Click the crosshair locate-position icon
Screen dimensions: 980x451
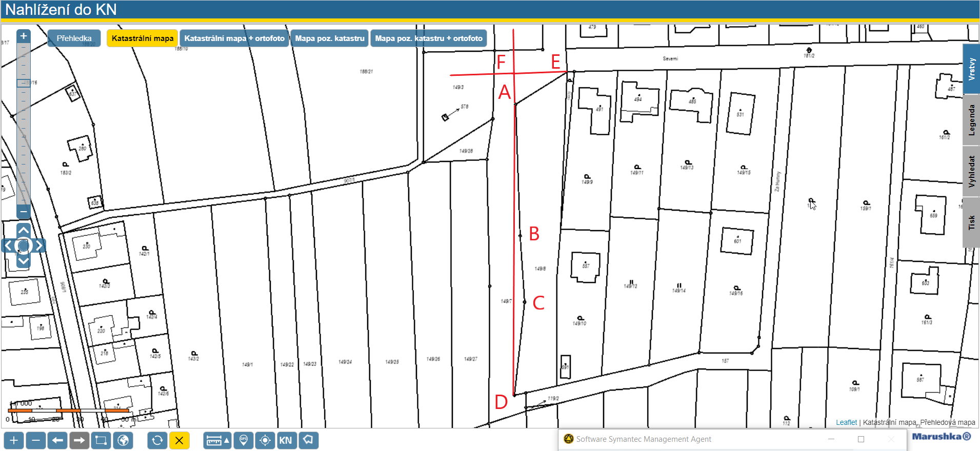click(265, 440)
